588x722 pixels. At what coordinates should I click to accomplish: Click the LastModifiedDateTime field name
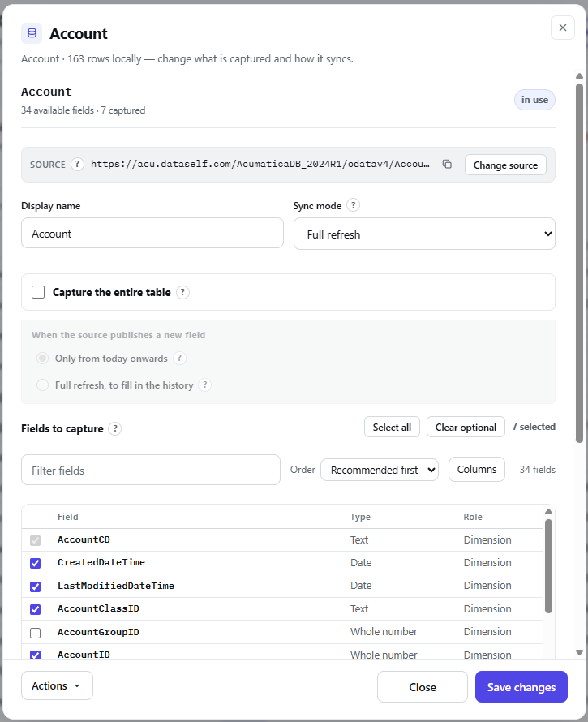point(116,586)
